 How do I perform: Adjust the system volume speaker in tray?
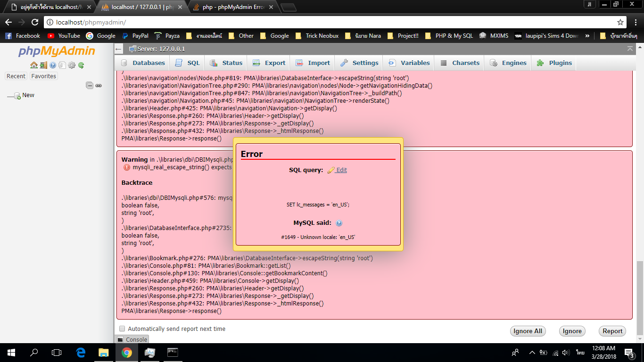click(x=565, y=352)
